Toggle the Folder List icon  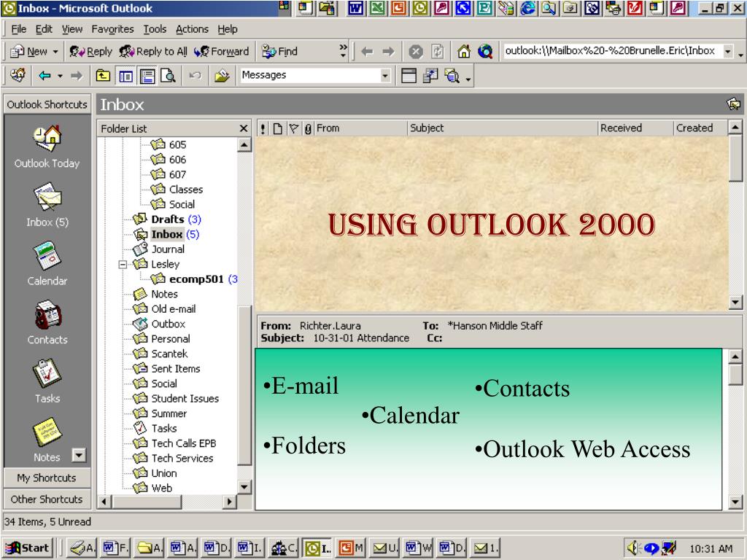tap(125, 76)
